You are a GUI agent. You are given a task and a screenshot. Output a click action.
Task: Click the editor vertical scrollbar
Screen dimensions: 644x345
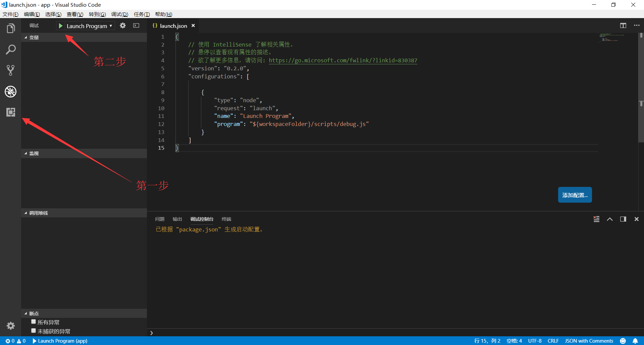pyautogui.click(x=641, y=87)
